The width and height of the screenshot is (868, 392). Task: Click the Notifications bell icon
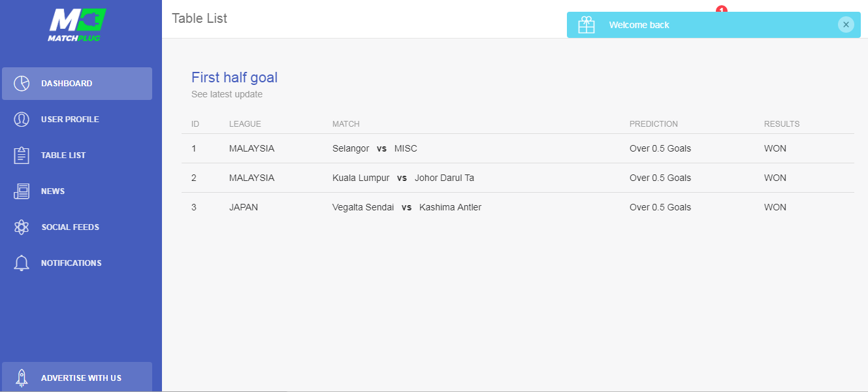click(22, 263)
